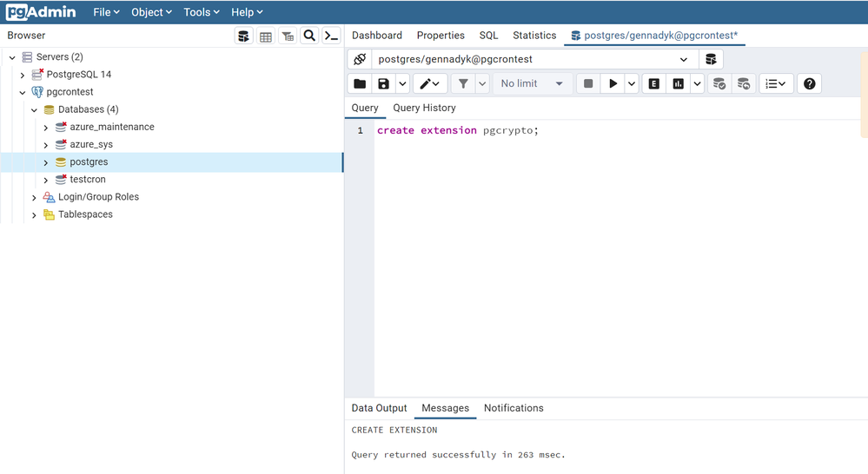Open the filter options dropdown arrow

point(482,83)
